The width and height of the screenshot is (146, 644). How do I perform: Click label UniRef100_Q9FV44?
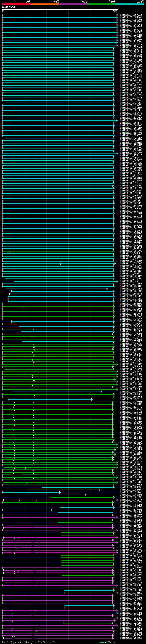click(x=131, y=48)
